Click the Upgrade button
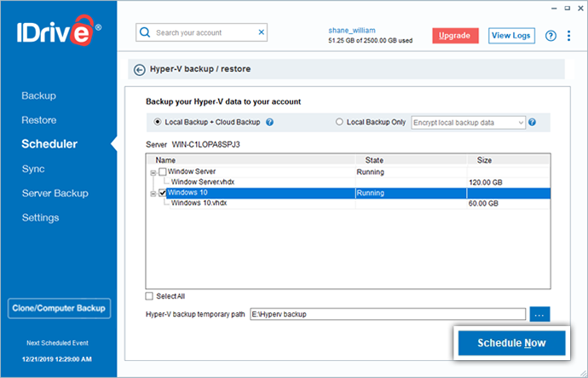Viewport: 588px width, 378px height. click(x=455, y=36)
